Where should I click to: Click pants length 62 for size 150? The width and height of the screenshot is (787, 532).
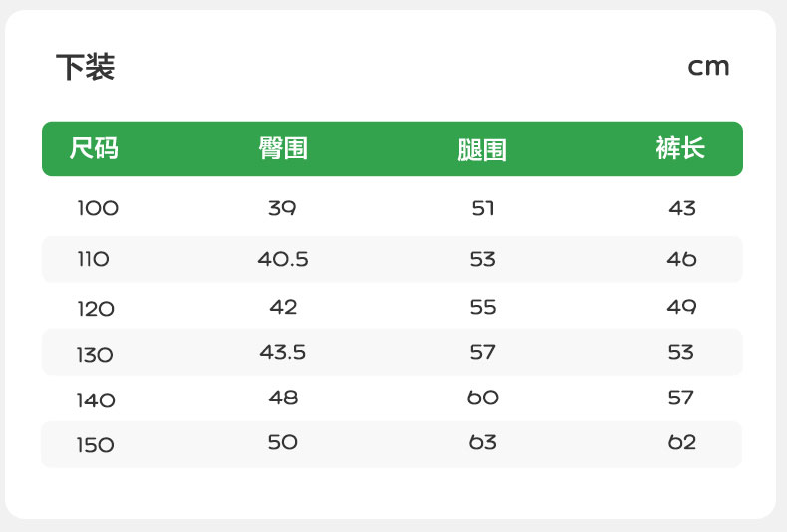click(x=682, y=443)
